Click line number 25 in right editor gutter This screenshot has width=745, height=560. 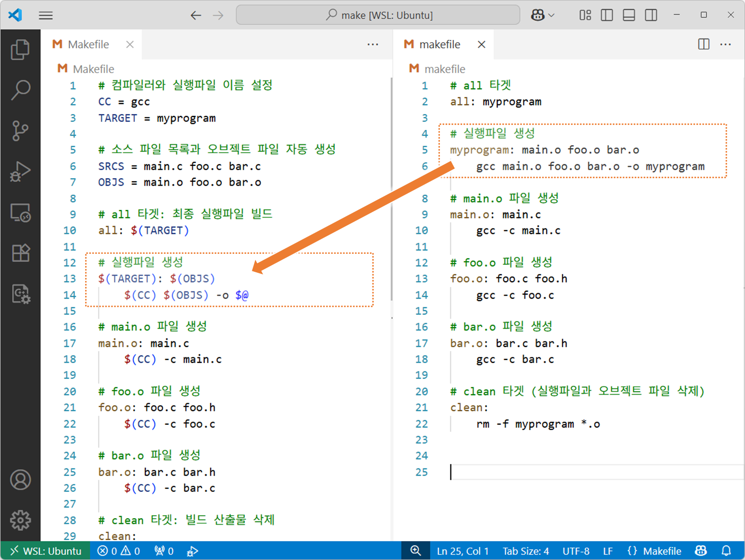point(422,472)
